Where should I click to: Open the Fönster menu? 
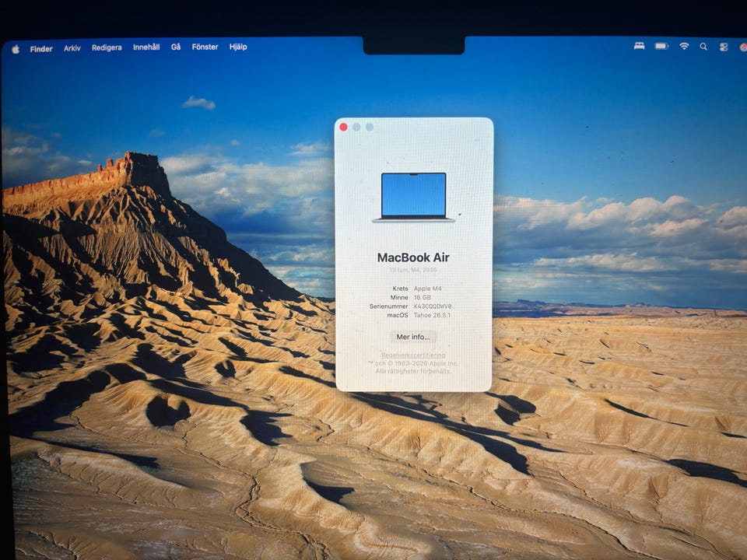point(205,47)
